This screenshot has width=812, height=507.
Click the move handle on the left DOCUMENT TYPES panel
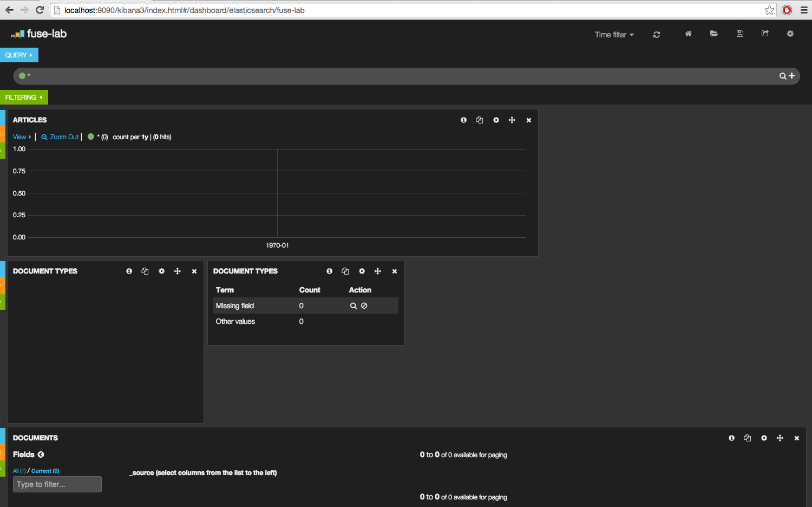(x=177, y=271)
